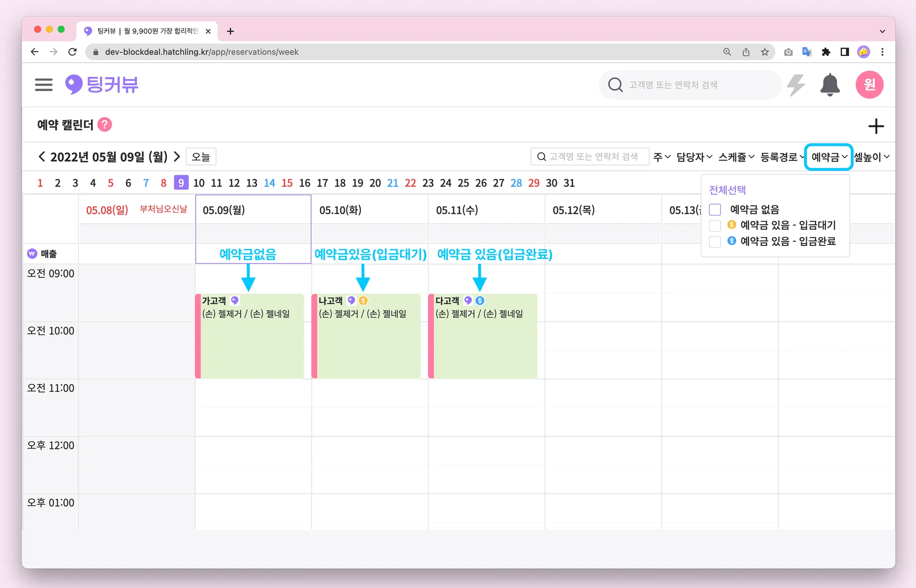
Task: Add a new reservation with plus icon
Action: pyautogui.click(x=876, y=126)
